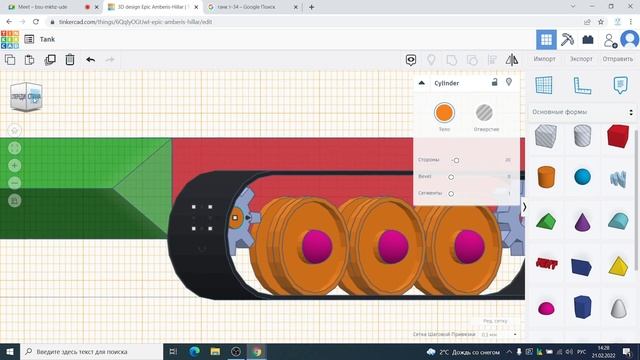Zoom out with minus button

click(x=14, y=183)
